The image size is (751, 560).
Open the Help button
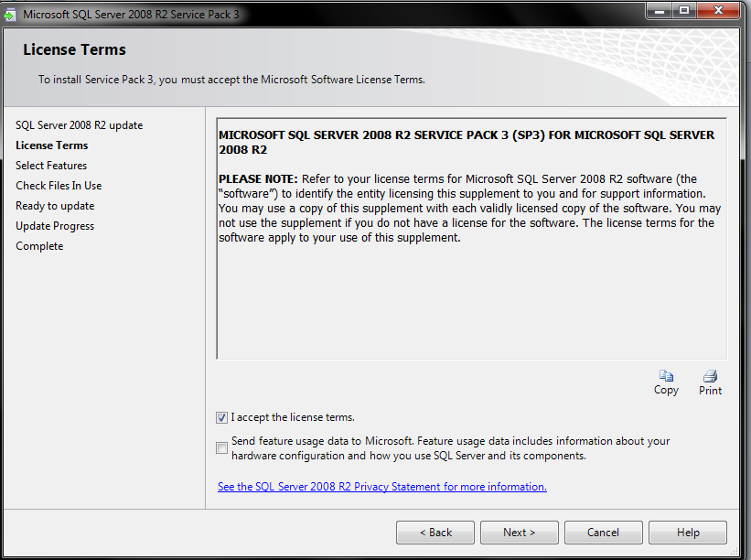688,533
